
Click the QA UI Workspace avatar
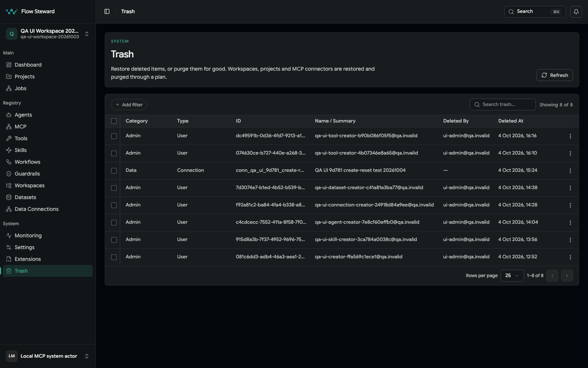point(12,34)
